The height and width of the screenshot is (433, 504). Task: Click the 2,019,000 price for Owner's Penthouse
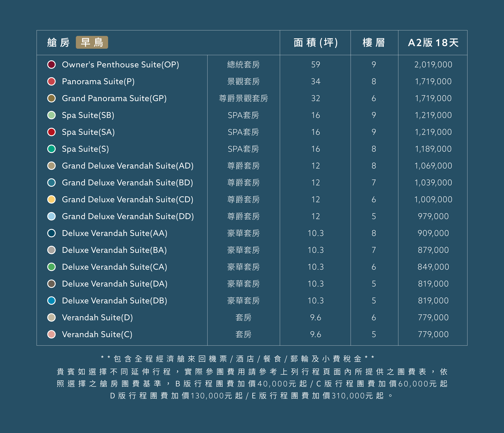point(433,65)
